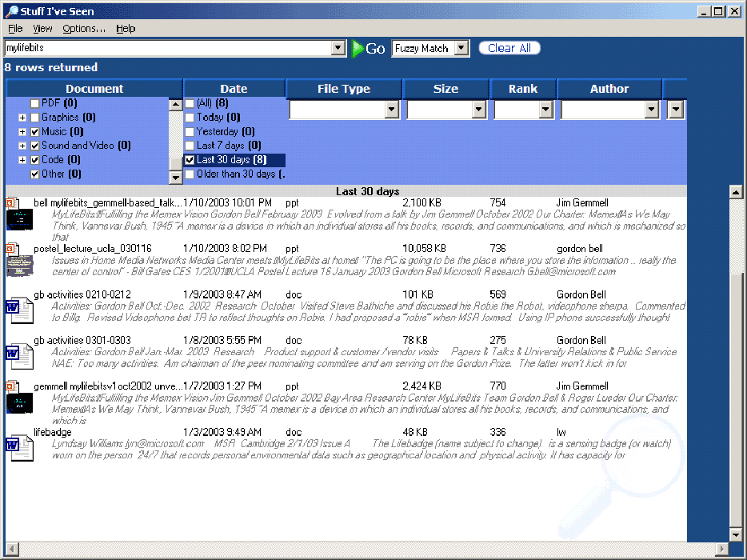Click the search query input field
This screenshot has width=747, height=560.
pyautogui.click(x=168, y=49)
